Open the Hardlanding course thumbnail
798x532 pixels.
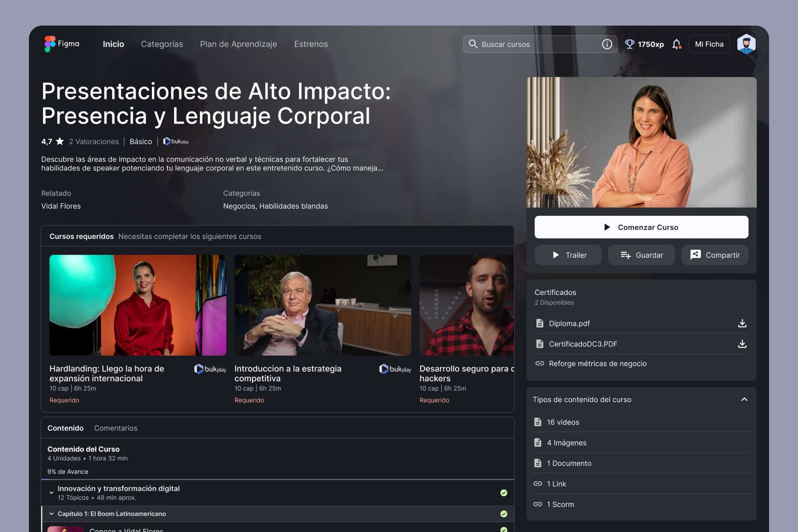[137, 305]
